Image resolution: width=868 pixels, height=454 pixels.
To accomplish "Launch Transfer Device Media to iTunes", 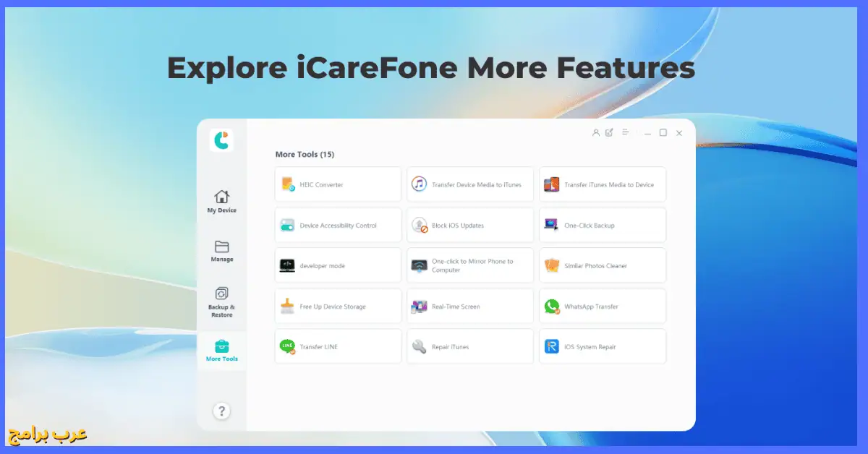I will pyautogui.click(x=470, y=184).
